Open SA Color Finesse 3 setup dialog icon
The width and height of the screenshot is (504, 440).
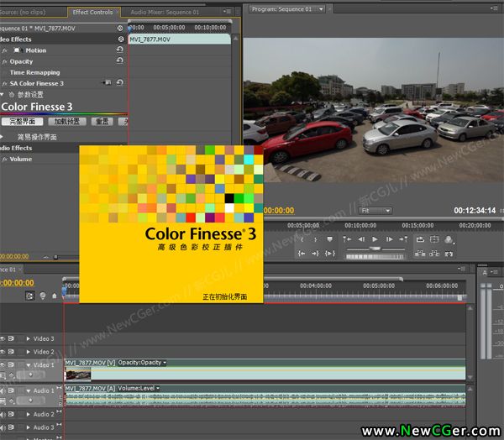click(108, 82)
